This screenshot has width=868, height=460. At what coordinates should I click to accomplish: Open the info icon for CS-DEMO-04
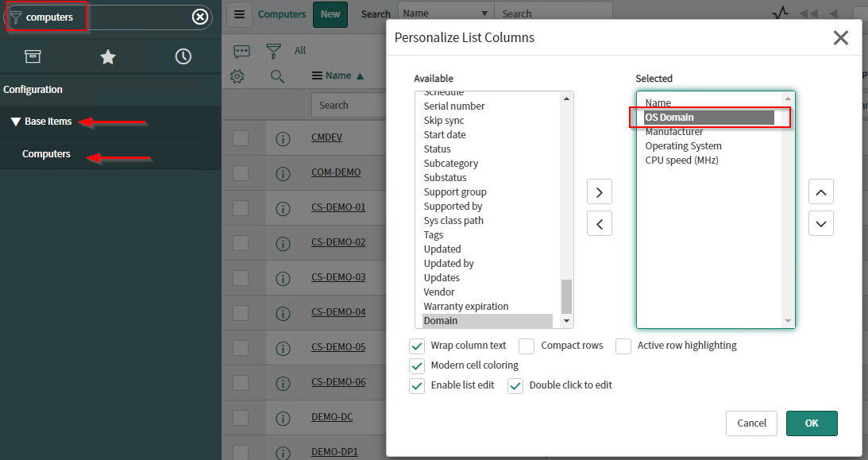click(283, 313)
